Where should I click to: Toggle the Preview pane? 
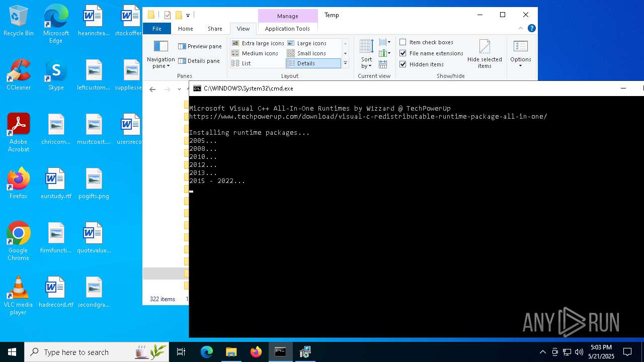pyautogui.click(x=200, y=46)
